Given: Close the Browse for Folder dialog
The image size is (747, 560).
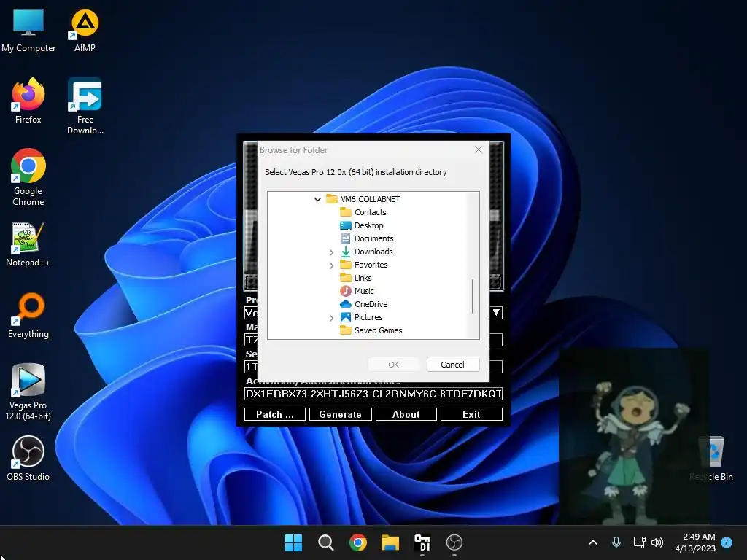Looking at the screenshot, I should 479,149.
